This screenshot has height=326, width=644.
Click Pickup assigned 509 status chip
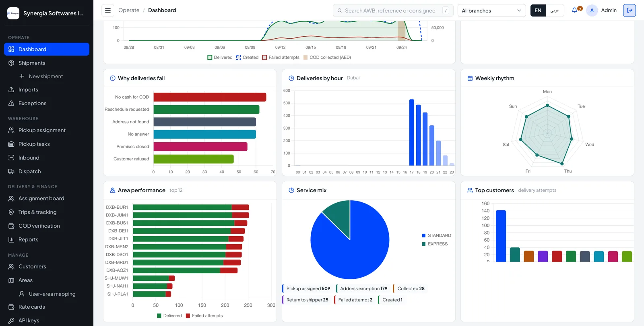[308, 289]
